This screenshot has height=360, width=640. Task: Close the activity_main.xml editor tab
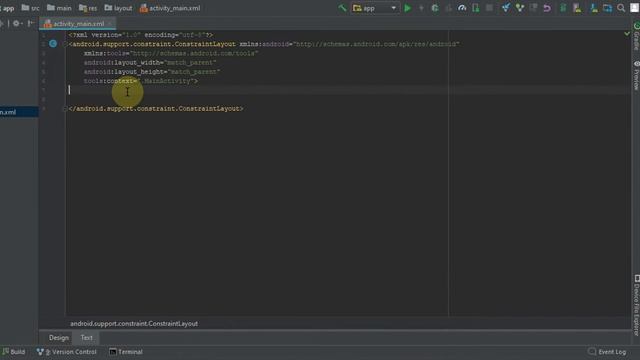(x=110, y=24)
